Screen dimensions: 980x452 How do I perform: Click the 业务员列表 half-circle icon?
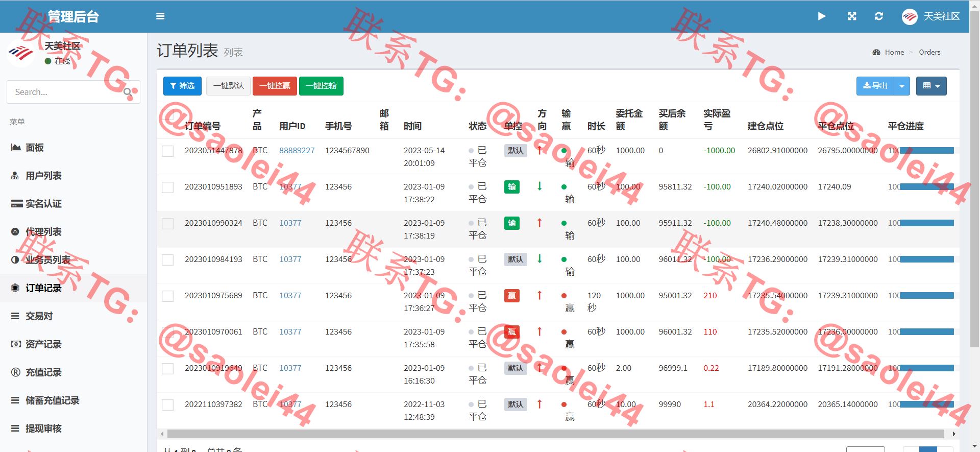point(15,260)
